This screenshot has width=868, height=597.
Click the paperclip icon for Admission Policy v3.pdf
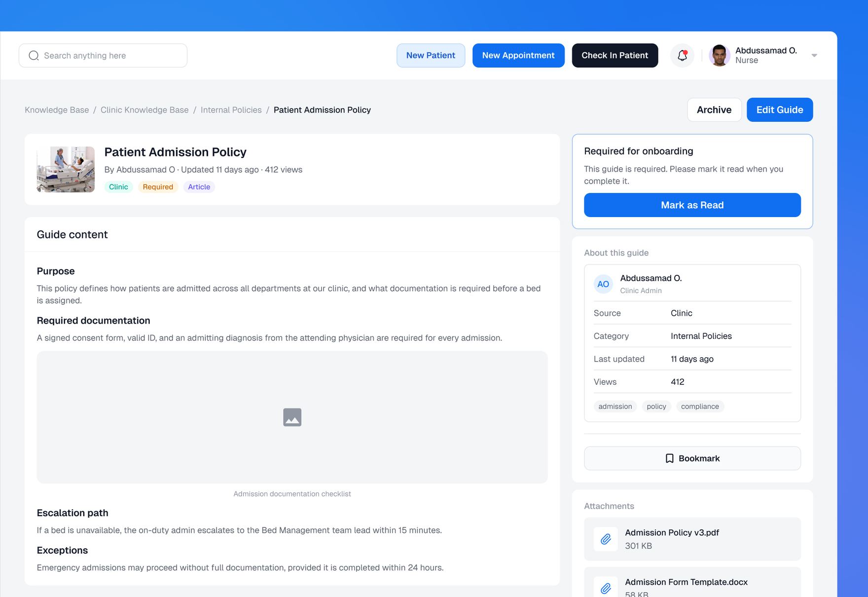(x=606, y=539)
